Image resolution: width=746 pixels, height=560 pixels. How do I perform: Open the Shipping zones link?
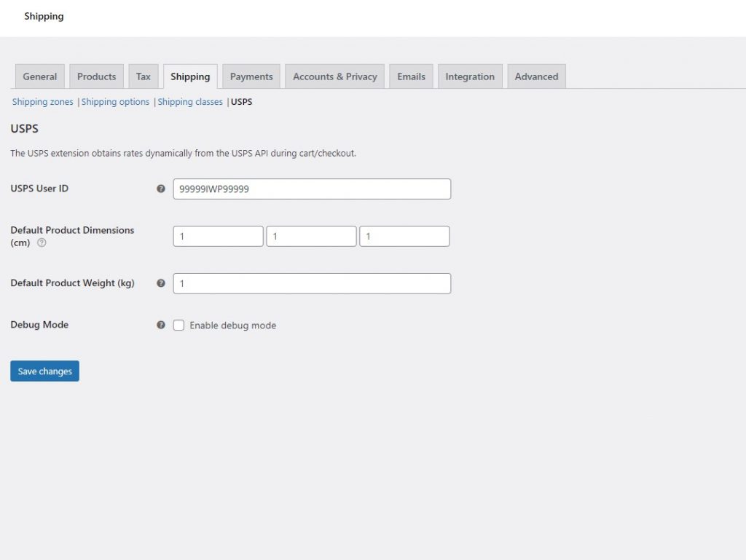tap(43, 102)
